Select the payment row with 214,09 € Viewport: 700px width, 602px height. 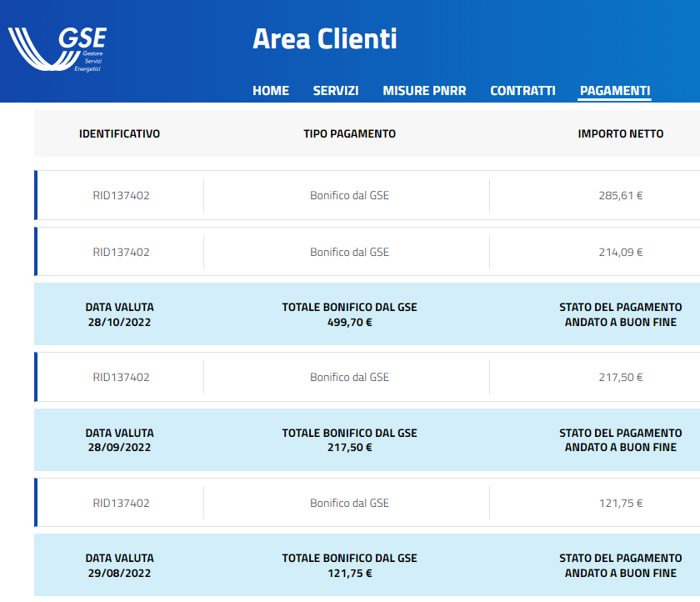pyautogui.click(x=367, y=252)
